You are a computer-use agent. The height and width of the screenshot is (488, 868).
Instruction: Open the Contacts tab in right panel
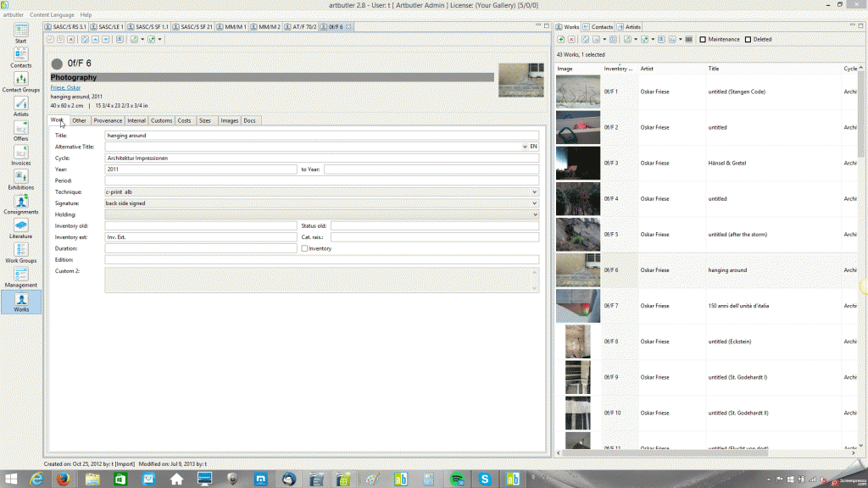[598, 26]
